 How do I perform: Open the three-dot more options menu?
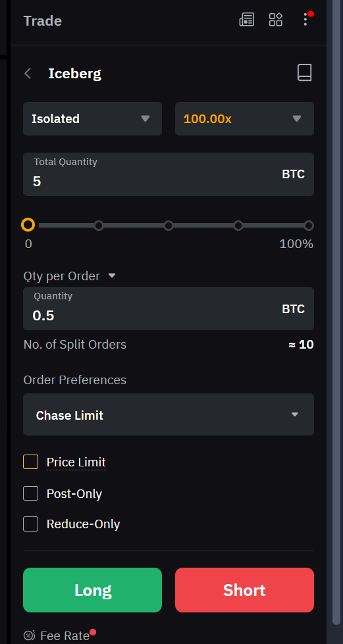coord(305,19)
